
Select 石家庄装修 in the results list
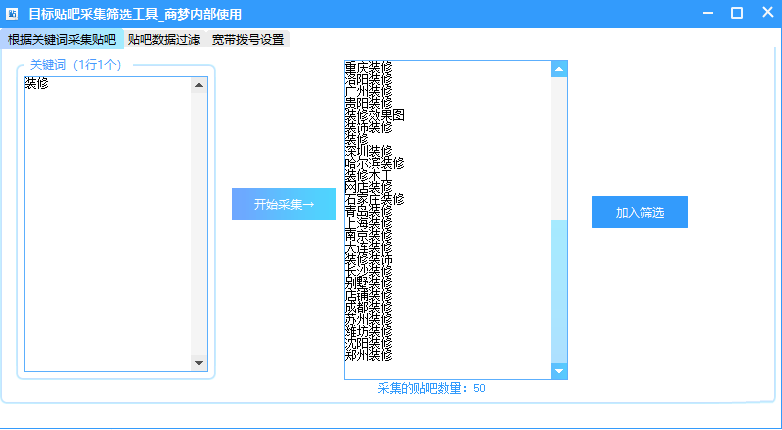pyautogui.click(x=375, y=199)
